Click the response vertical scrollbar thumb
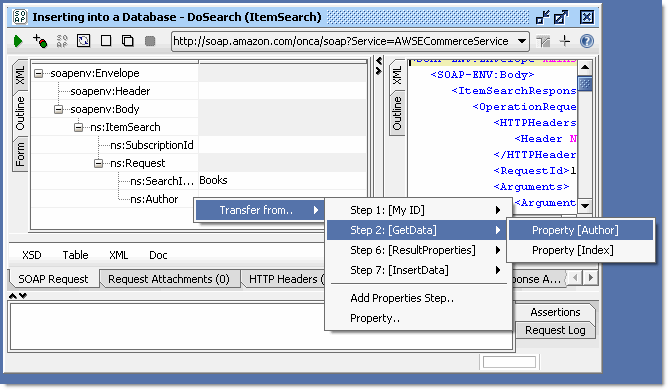 (585, 83)
